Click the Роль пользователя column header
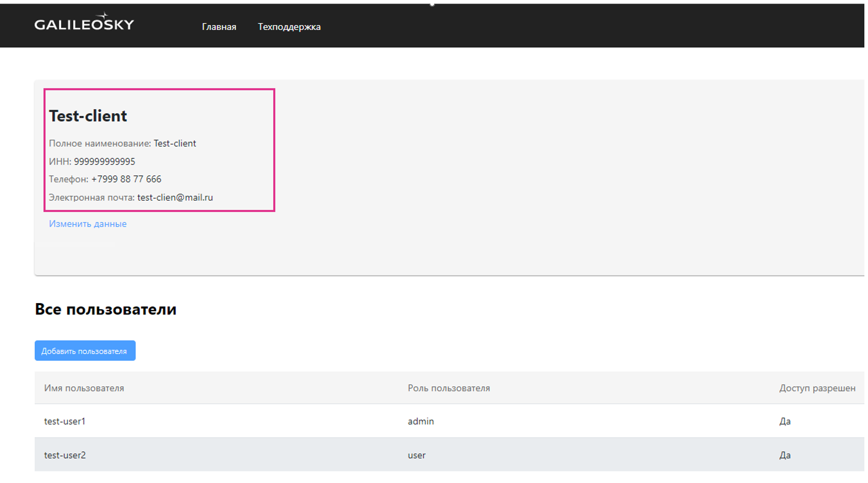The image size is (868, 483). (449, 388)
